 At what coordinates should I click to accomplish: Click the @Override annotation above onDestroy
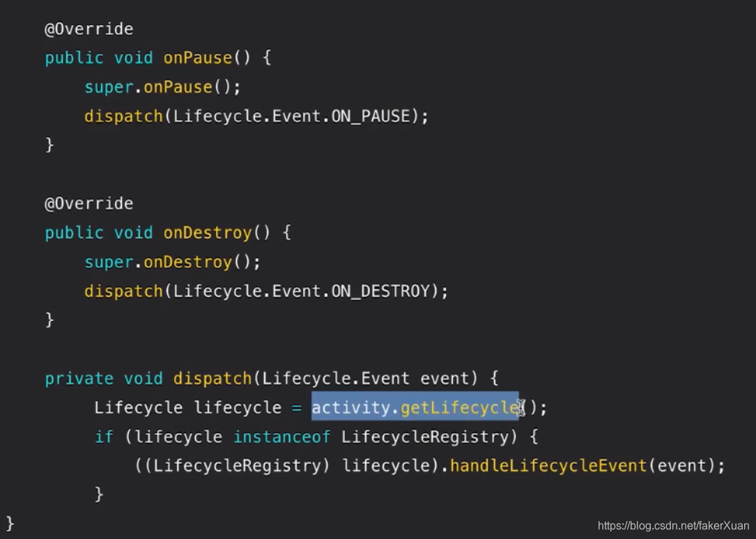(x=88, y=204)
